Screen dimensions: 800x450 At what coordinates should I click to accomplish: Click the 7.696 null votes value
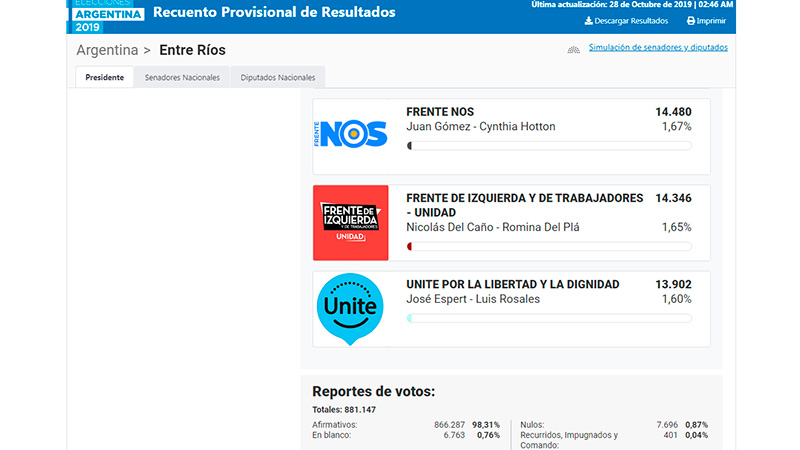(667, 424)
